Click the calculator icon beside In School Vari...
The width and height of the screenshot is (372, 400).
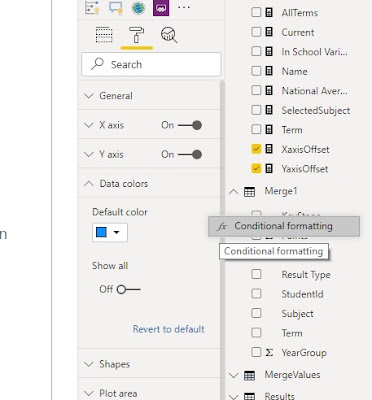click(x=269, y=51)
